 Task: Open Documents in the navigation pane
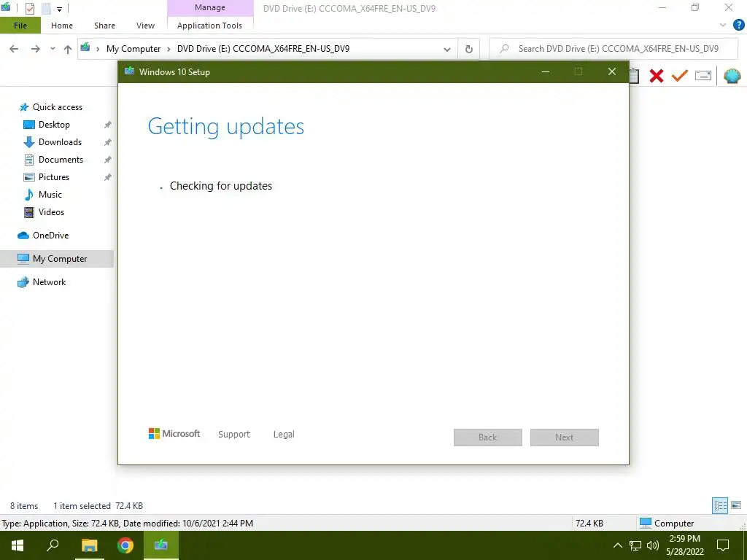point(61,160)
